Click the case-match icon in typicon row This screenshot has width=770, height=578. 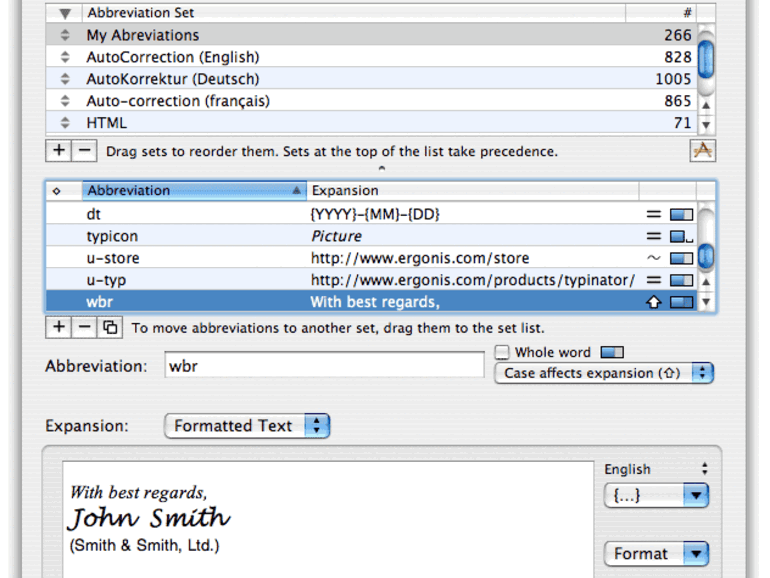(654, 236)
